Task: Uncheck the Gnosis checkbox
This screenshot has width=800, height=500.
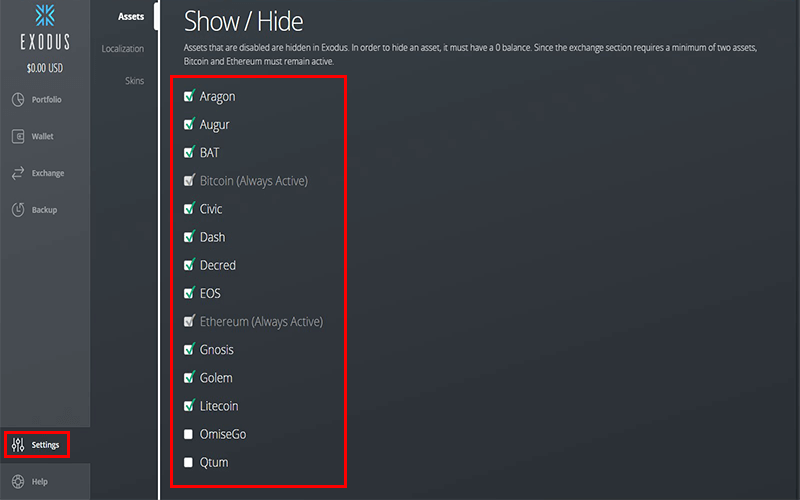Action: tap(189, 349)
